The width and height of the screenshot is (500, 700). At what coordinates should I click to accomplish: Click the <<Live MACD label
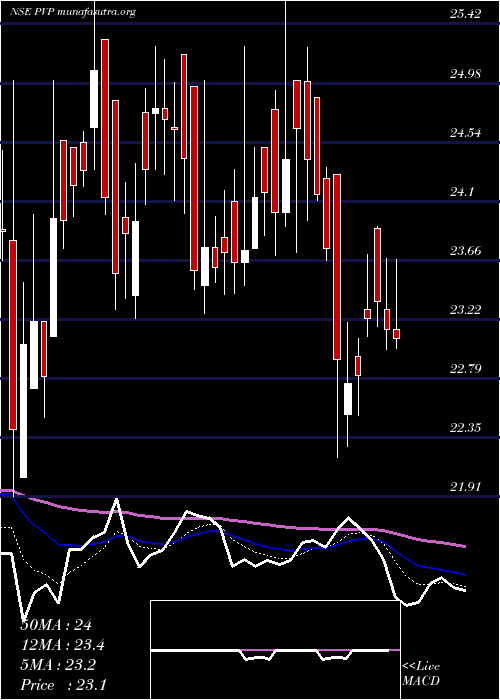point(421,673)
